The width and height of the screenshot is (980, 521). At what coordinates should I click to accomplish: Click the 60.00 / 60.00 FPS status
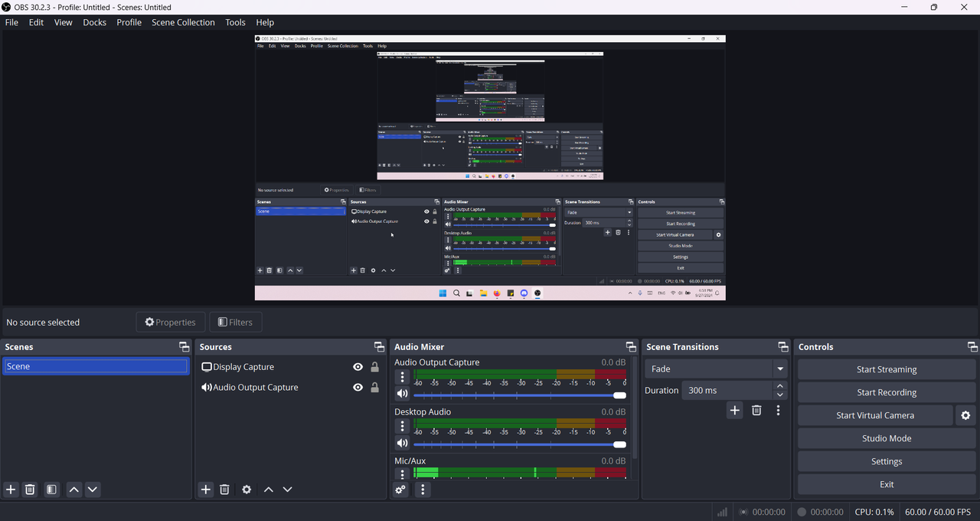pyautogui.click(x=938, y=512)
